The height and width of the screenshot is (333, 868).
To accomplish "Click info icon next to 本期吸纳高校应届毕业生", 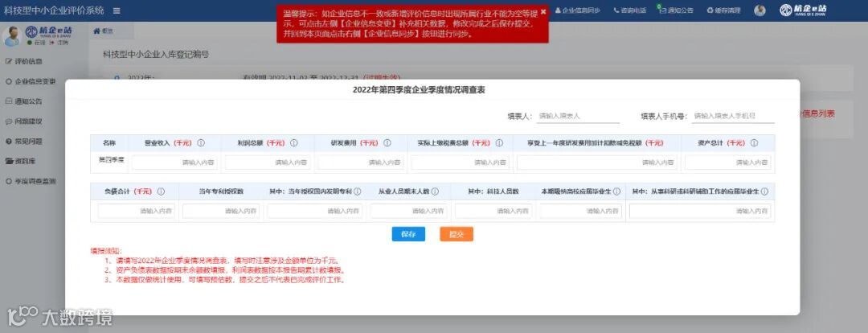I will (x=616, y=191).
